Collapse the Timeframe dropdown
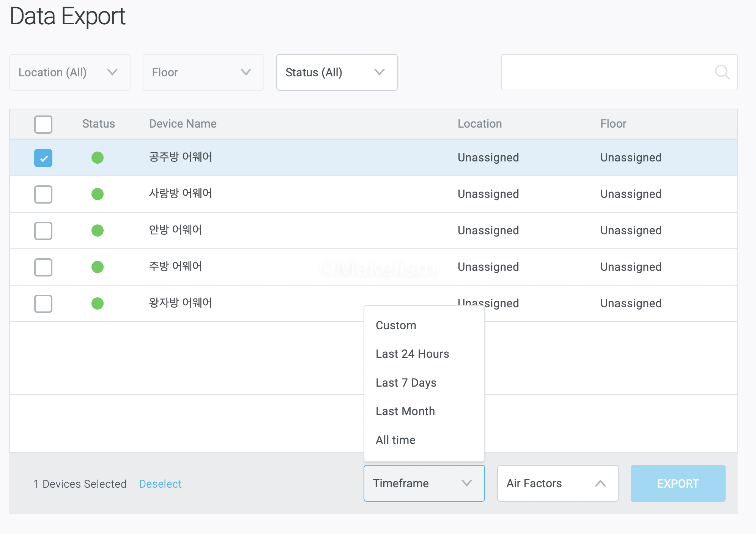This screenshot has height=534, width=756. point(424,483)
